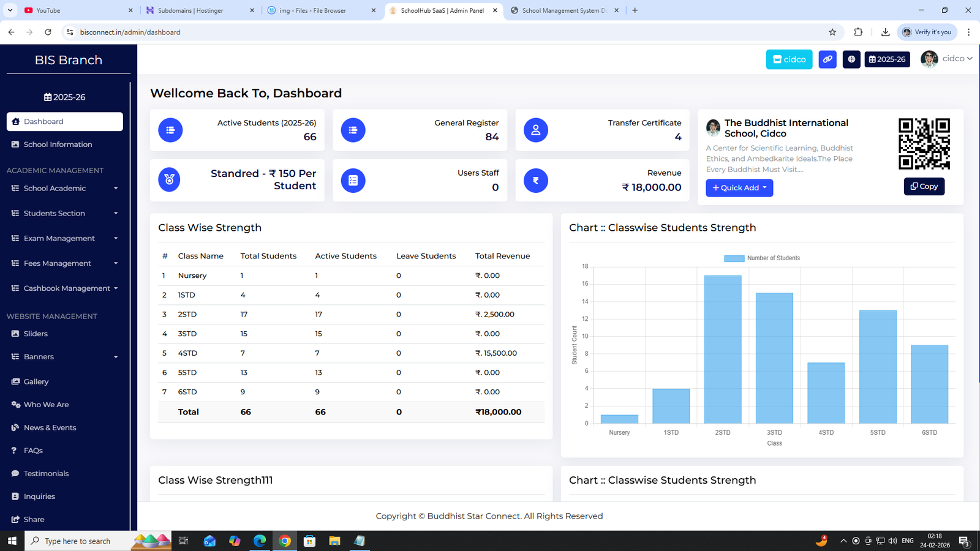Viewport: 980px width, 551px height.
Task: Click the link icon button in header
Action: coord(827,59)
